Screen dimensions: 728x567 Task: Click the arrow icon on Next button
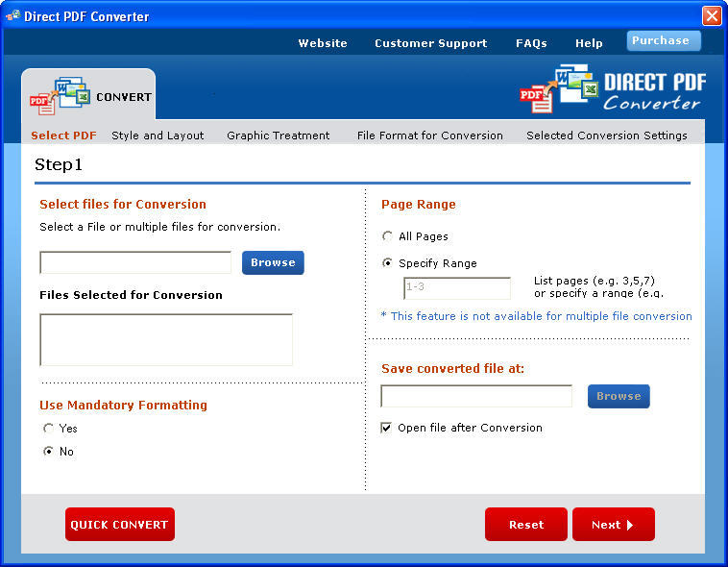click(x=630, y=525)
